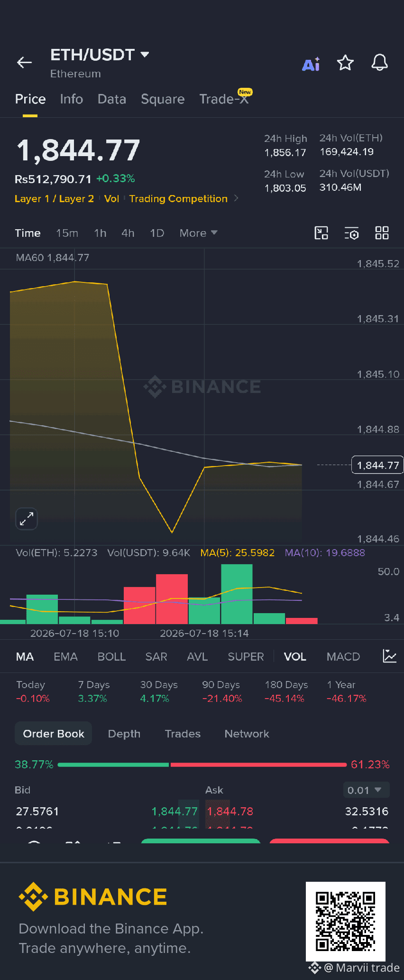Toggle the VOL sub-indicator

pyautogui.click(x=295, y=656)
